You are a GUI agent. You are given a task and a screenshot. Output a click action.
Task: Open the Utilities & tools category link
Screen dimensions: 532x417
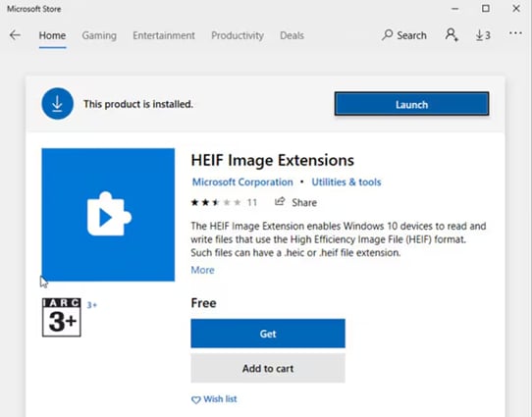pos(346,182)
